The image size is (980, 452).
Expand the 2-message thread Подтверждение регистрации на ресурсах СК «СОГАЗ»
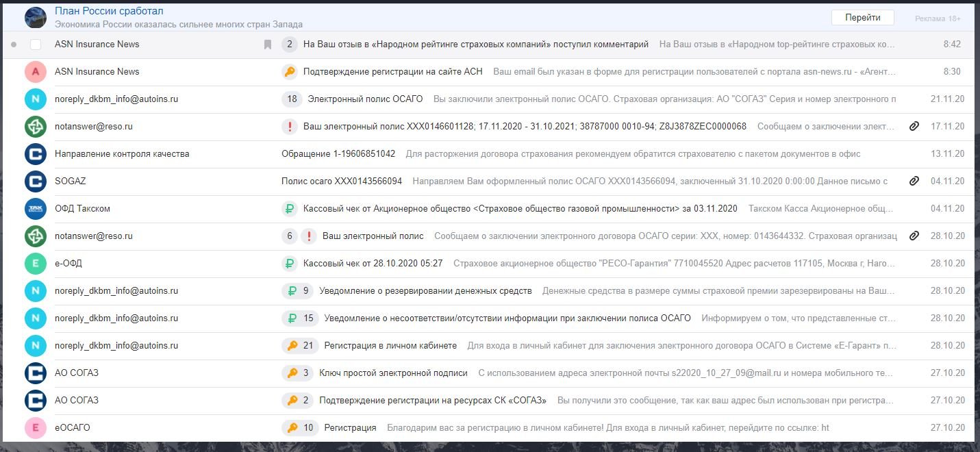(x=298, y=401)
